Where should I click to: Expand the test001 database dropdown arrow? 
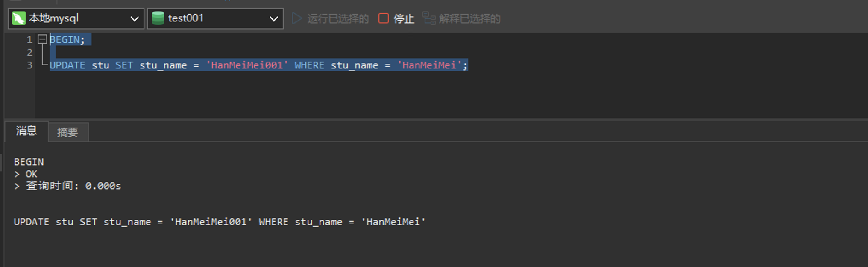point(273,19)
